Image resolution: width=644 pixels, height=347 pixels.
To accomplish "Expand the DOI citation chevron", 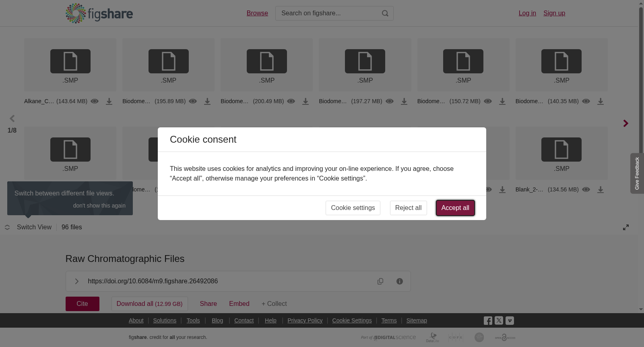I will (x=77, y=281).
